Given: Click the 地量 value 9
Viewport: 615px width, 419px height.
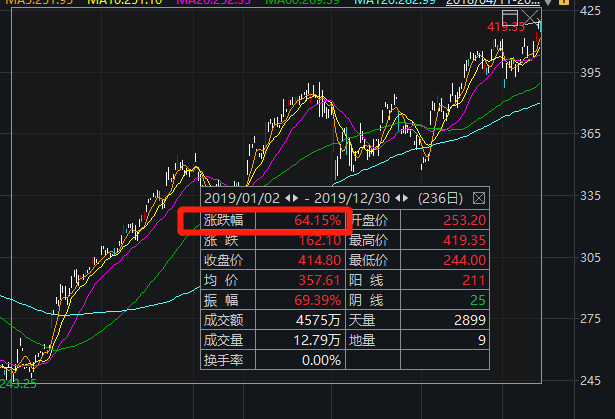Looking at the screenshot, I should [482, 340].
